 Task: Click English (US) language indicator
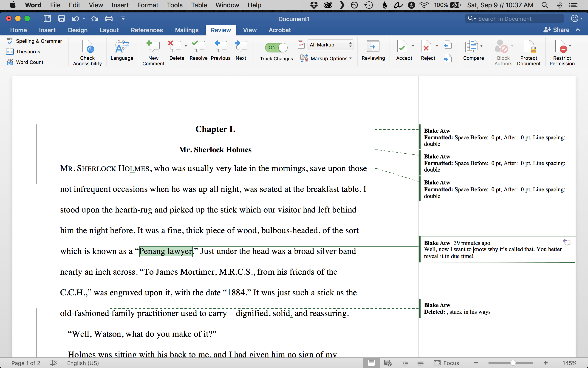pyautogui.click(x=83, y=363)
